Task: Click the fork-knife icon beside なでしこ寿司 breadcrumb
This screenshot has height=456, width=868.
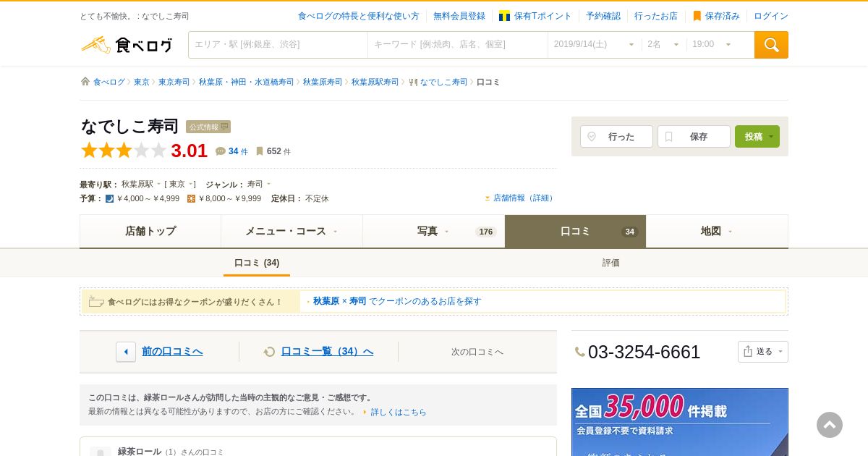Action: coord(413,83)
